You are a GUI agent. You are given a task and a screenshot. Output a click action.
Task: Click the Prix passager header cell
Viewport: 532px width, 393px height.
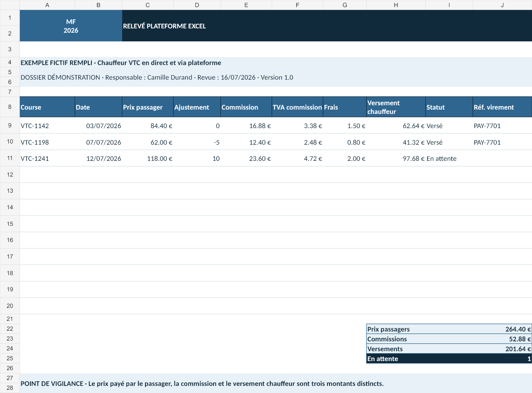(x=148, y=107)
